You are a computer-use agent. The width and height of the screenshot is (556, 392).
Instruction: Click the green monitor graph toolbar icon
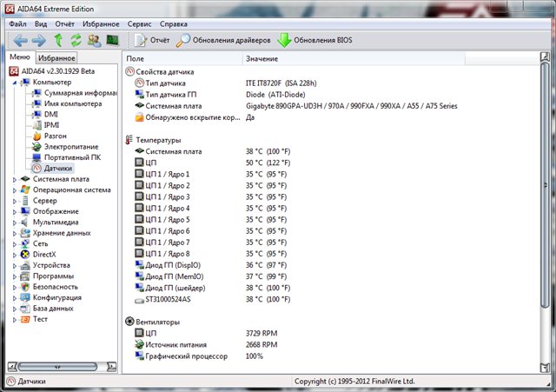pyautogui.click(x=112, y=41)
